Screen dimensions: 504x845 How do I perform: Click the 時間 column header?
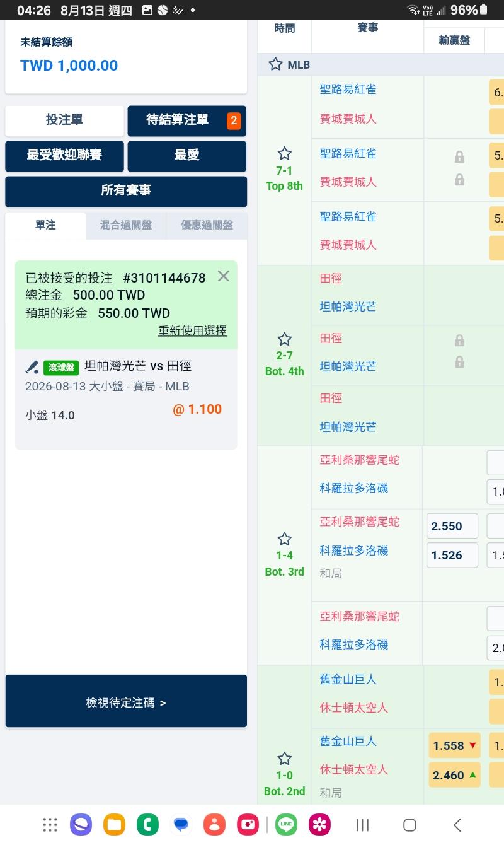(x=284, y=28)
